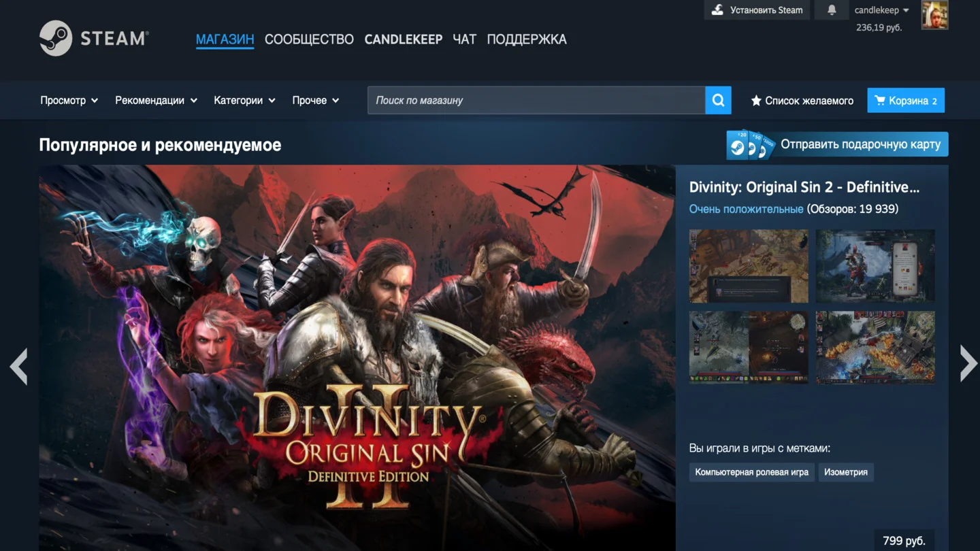Open the МАГАЗИН tab

point(225,39)
